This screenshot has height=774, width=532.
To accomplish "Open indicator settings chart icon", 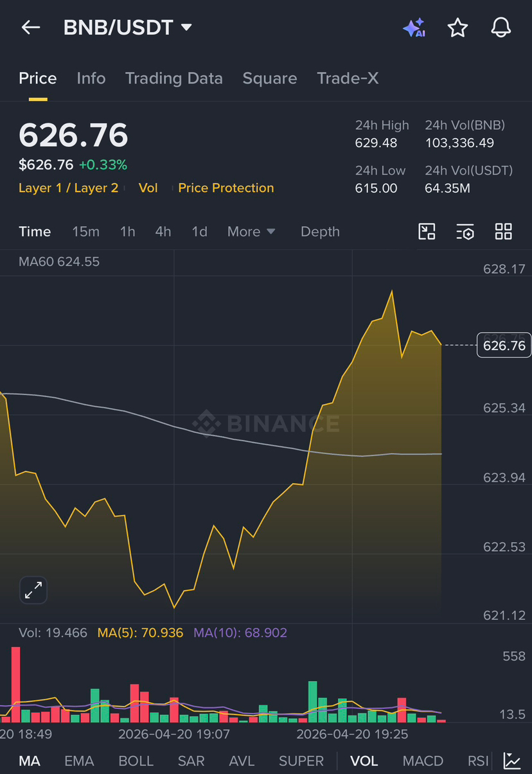I will 512,761.
